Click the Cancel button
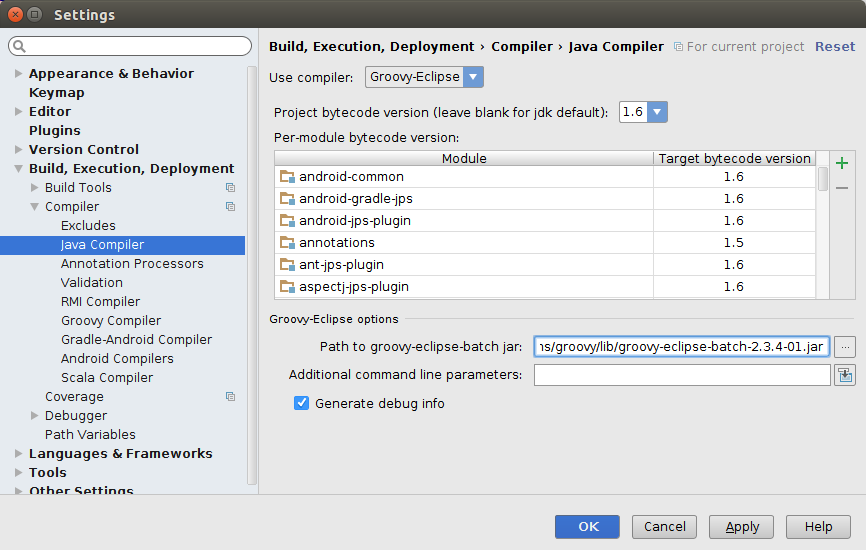Image resolution: width=866 pixels, height=550 pixels. [664, 527]
